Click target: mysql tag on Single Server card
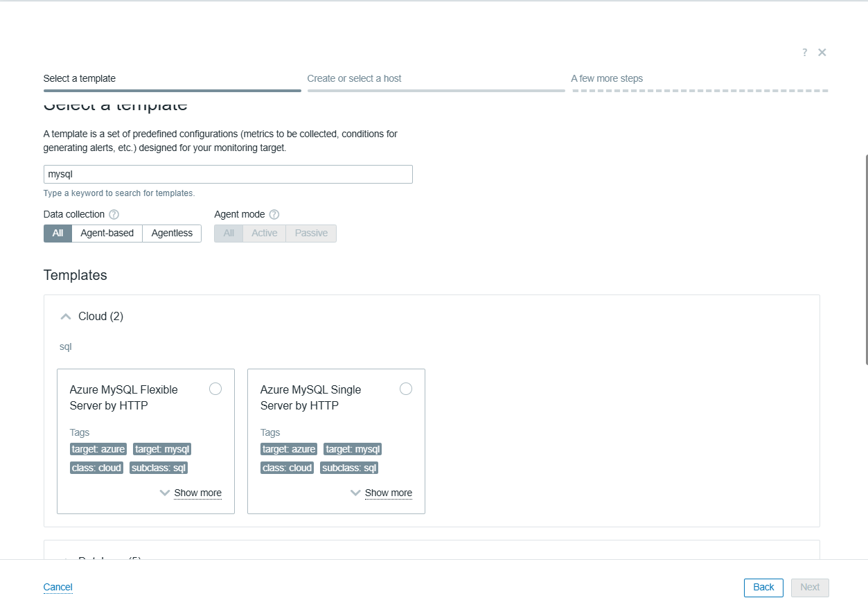Screen dimensions: 868x616 point(353,450)
